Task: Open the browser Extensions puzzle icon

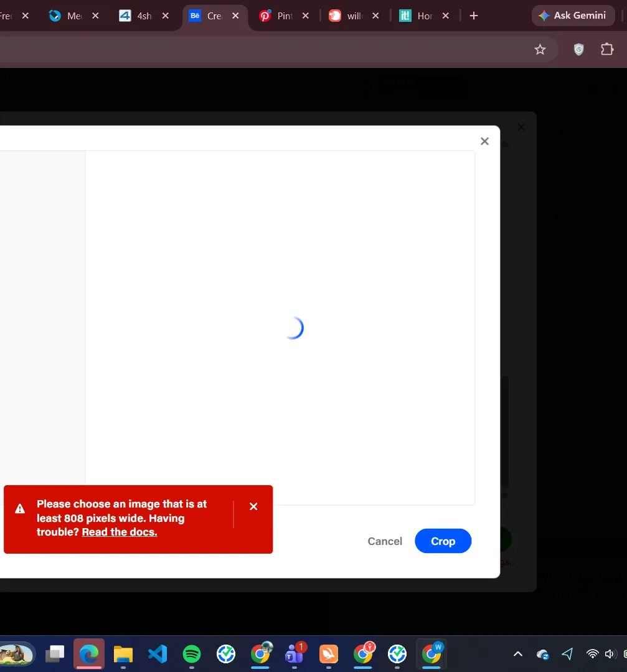Action: tap(606, 50)
